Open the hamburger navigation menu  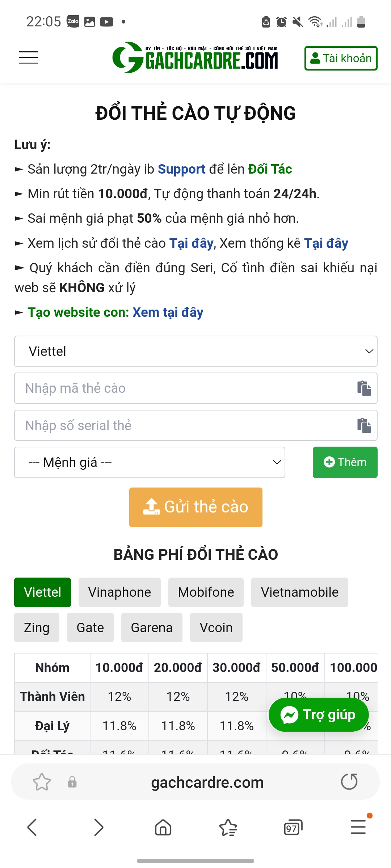point(29,58)
